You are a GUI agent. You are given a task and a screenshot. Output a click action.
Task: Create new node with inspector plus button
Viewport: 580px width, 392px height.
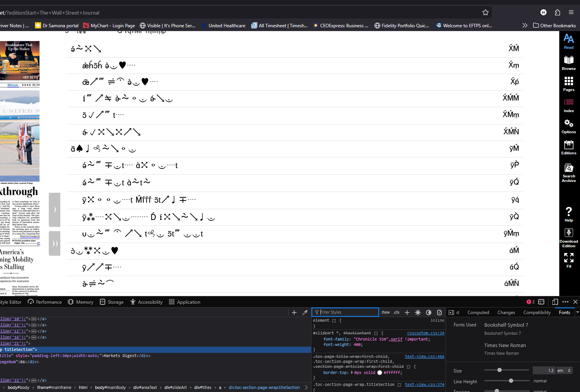[294, 313]
